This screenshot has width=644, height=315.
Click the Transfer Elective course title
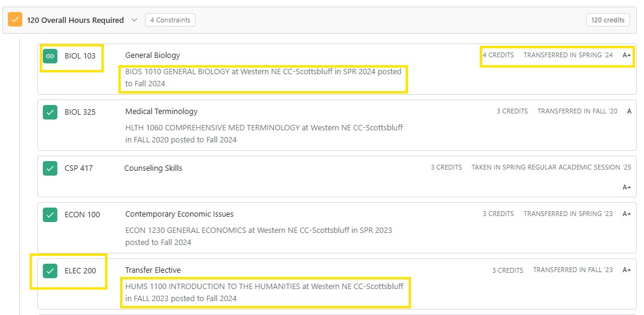point(153,270)
